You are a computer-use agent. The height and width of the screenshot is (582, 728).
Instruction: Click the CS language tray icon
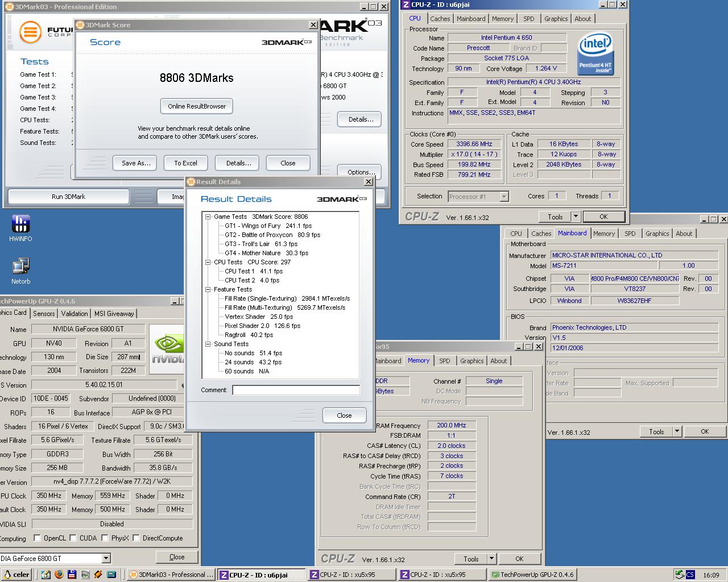pyautogui.click(x=690, y=575)
